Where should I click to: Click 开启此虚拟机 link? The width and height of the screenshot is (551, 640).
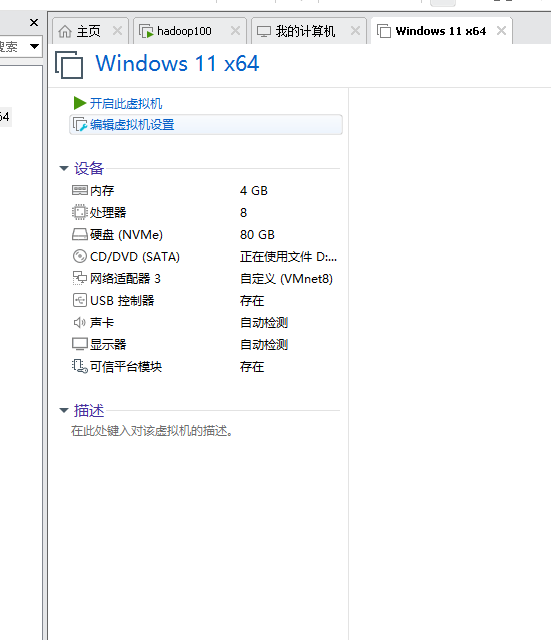(126, 103)
